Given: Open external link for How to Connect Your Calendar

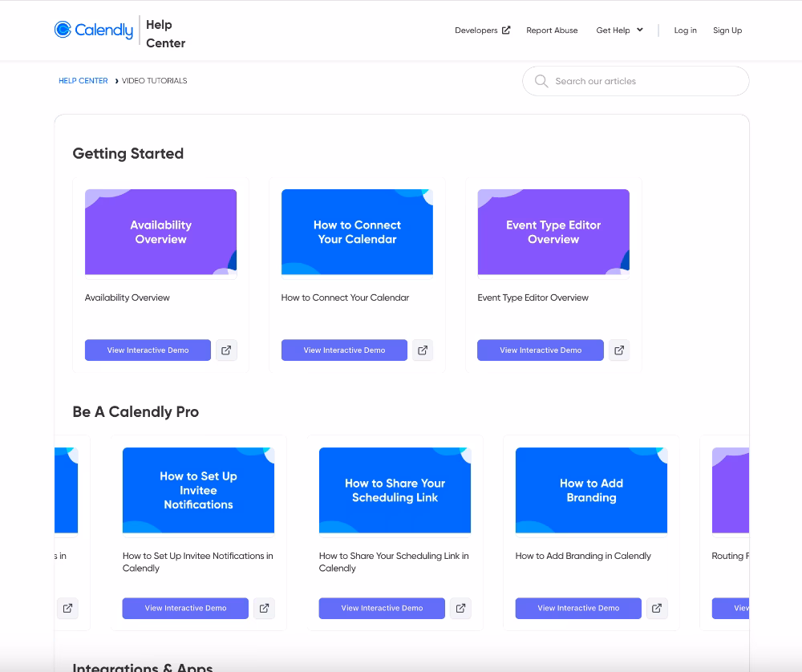Looking at the screenshot, I should [423, 350].
